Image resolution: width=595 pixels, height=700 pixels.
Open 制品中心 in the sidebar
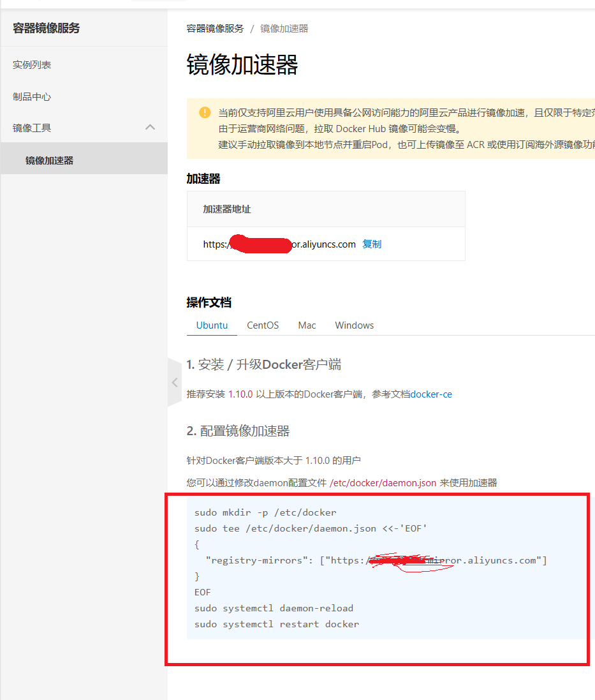32,96
